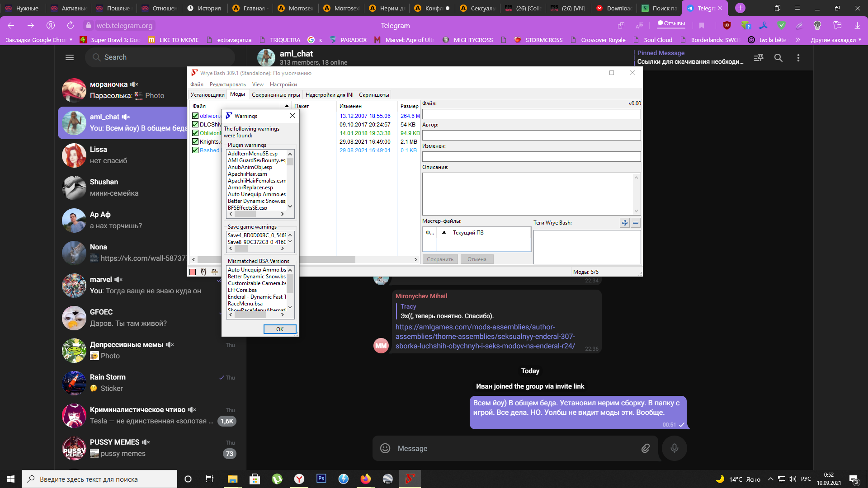This screenshot has width=868, height=488.
Task: Click the Файл column sort arrow
Action: (287, 106)
